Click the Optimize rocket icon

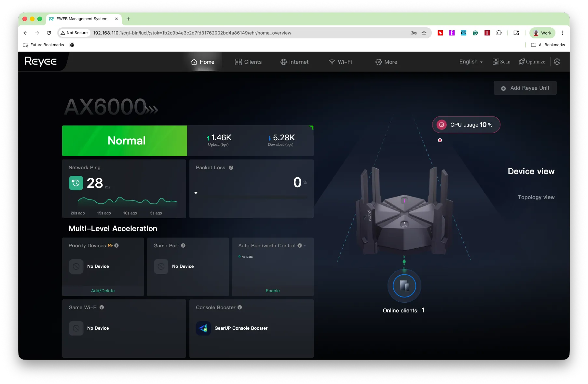[x=522, y=62]
